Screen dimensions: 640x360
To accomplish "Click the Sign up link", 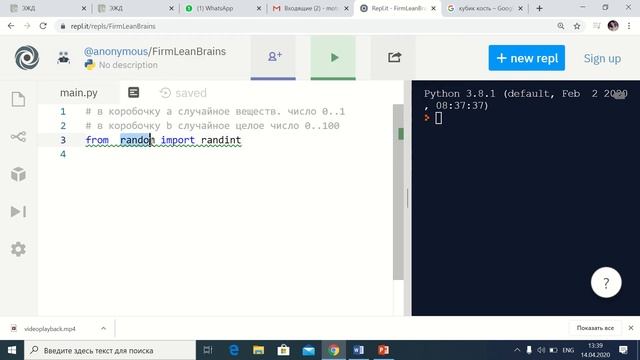I will [602, 58].
